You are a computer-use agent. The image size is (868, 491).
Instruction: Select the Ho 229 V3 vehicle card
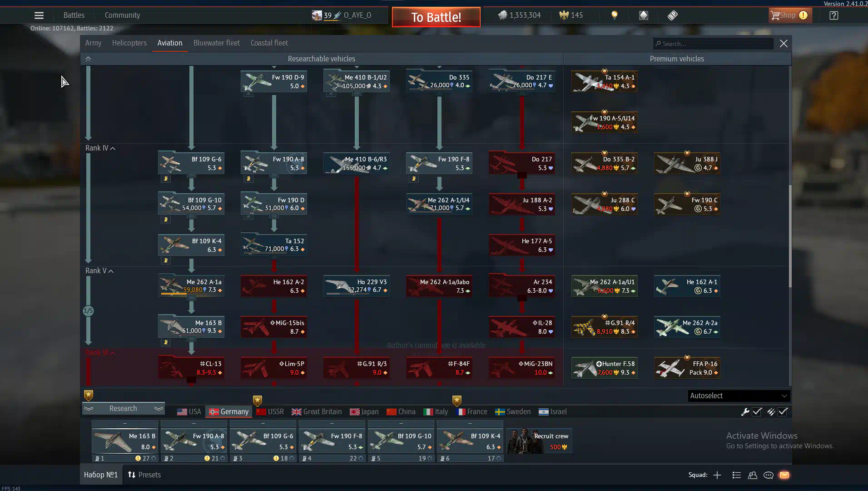[357, 286]
